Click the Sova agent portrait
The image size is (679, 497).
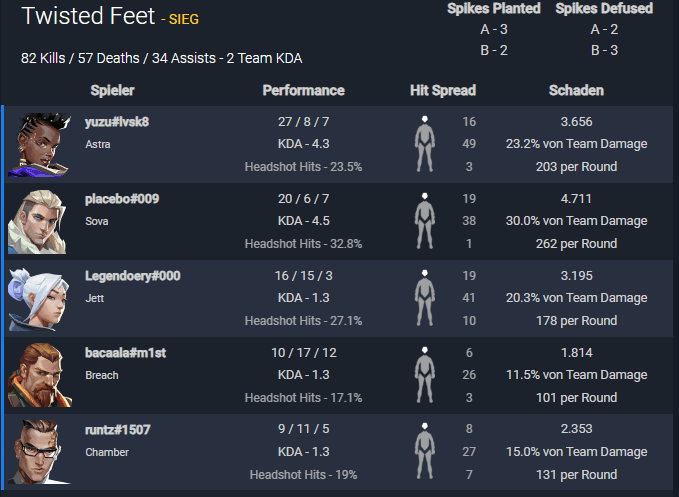[x=37, y=222]
